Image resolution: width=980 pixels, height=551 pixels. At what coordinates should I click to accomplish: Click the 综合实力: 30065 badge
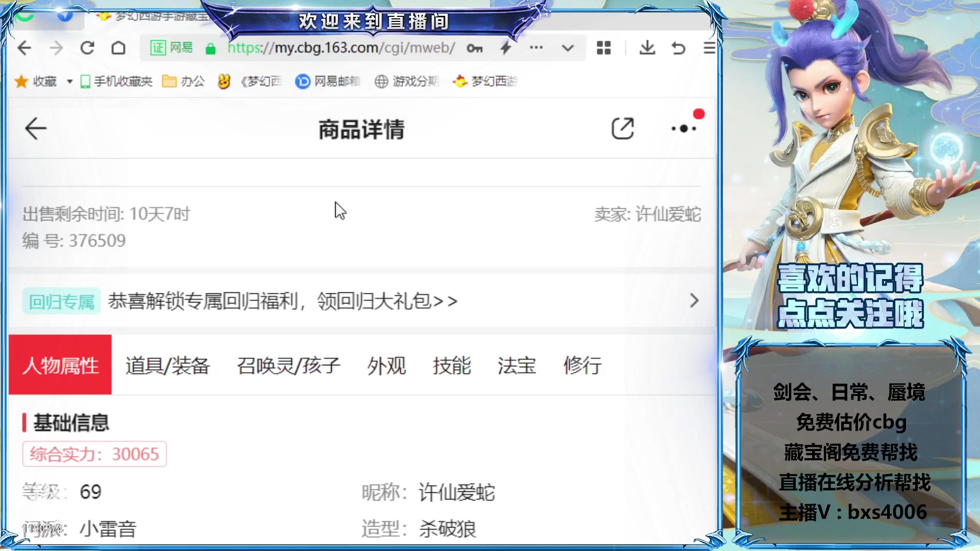point(94,454)
